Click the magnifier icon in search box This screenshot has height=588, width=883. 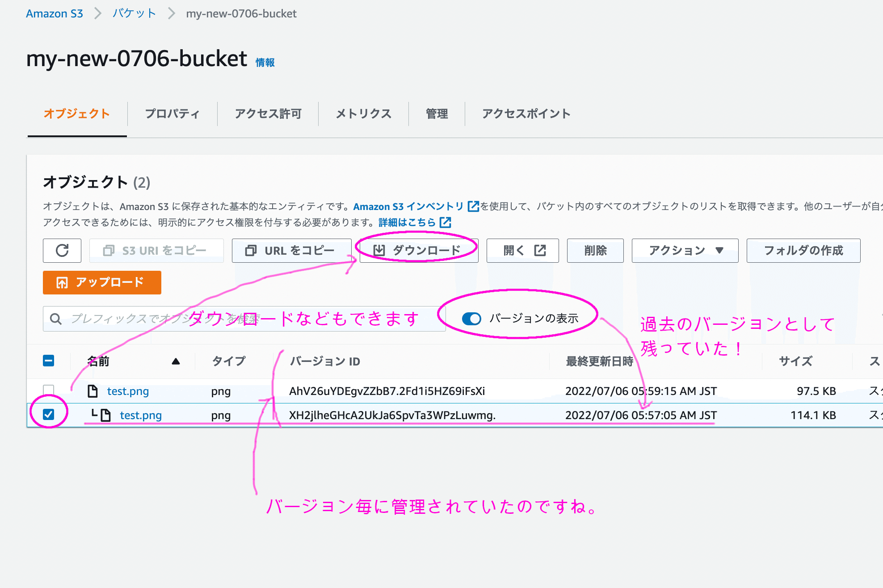pos(56,319)
